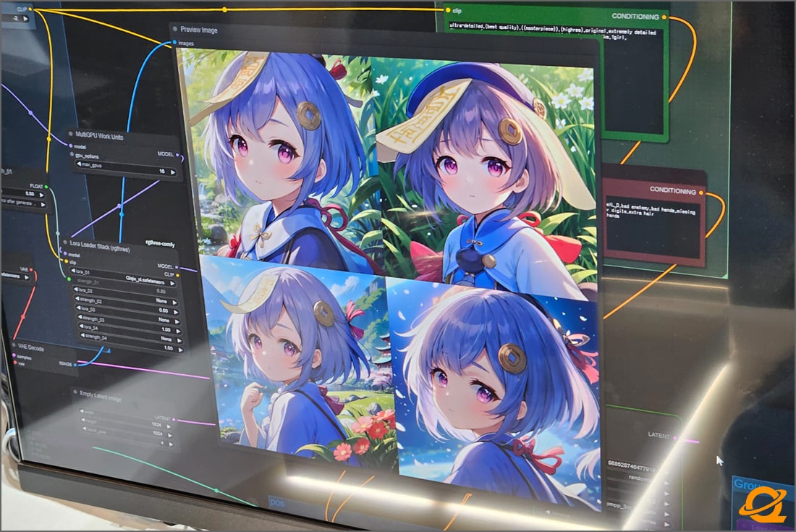Click the yellow CLIP output socket at top left
This screenshot has width=796, height=532.
point(30,9)
